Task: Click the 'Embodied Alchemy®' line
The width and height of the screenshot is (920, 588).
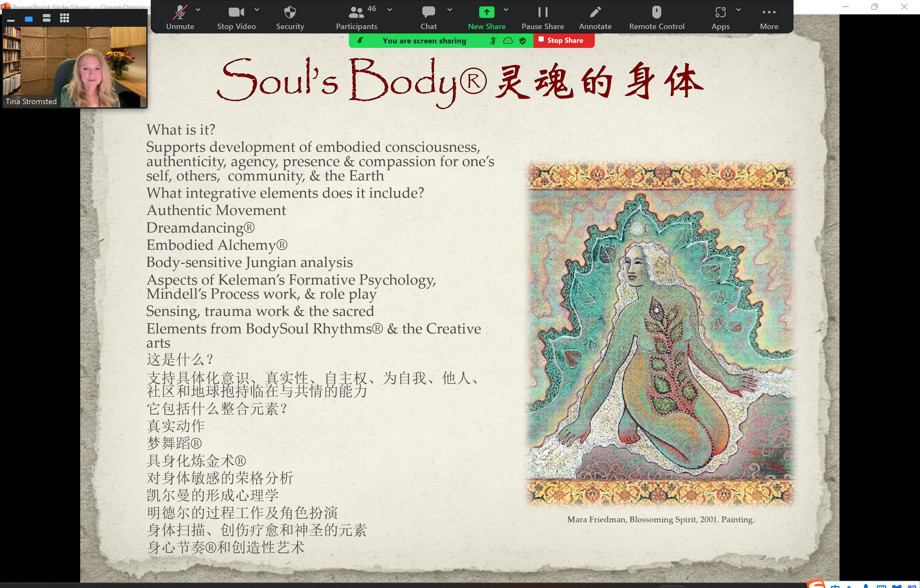Action: tap(217, 245)
